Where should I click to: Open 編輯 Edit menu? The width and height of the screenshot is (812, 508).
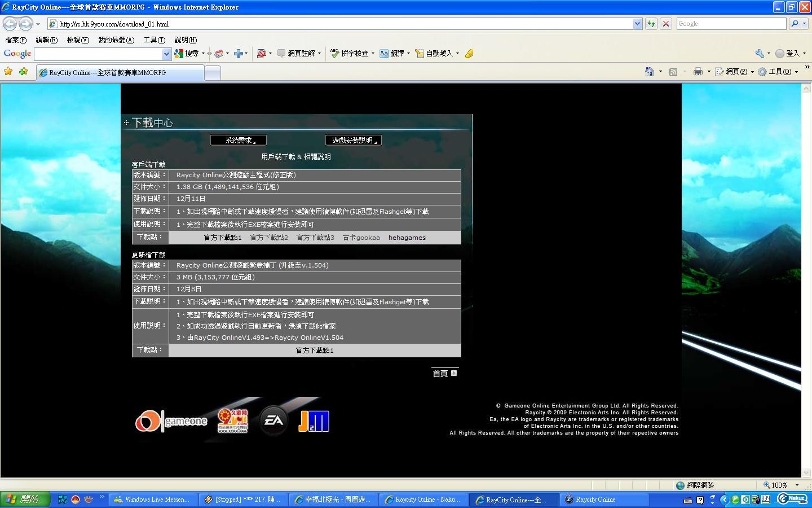point(46,40)
